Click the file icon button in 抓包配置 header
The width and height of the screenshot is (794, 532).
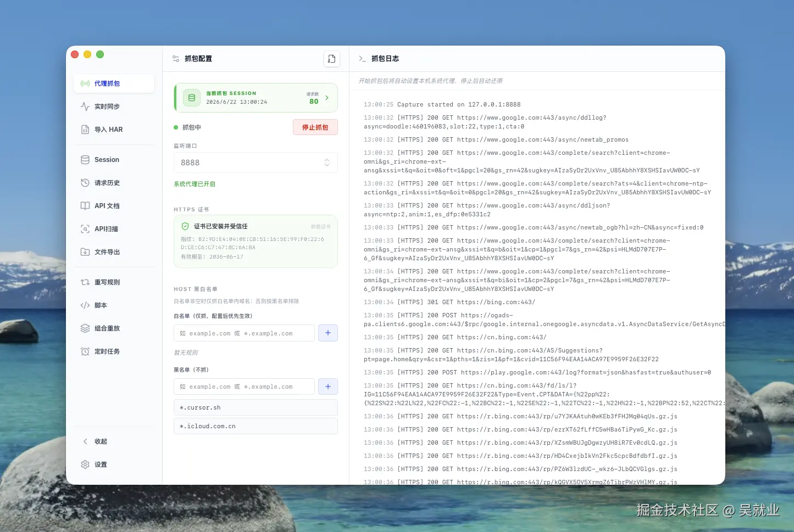click(332, 59)
